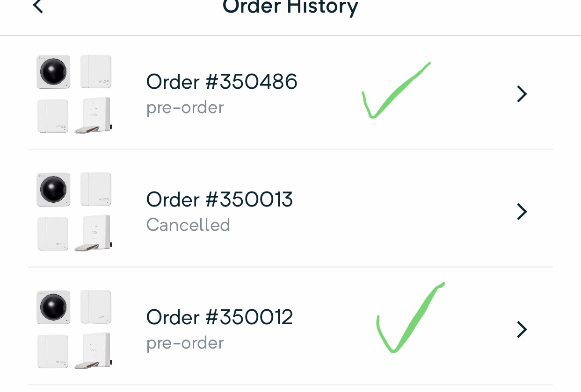The height and width of the screenshot is (392, 581).
Task: Click the Order History page title
Action: pos(290,7)
